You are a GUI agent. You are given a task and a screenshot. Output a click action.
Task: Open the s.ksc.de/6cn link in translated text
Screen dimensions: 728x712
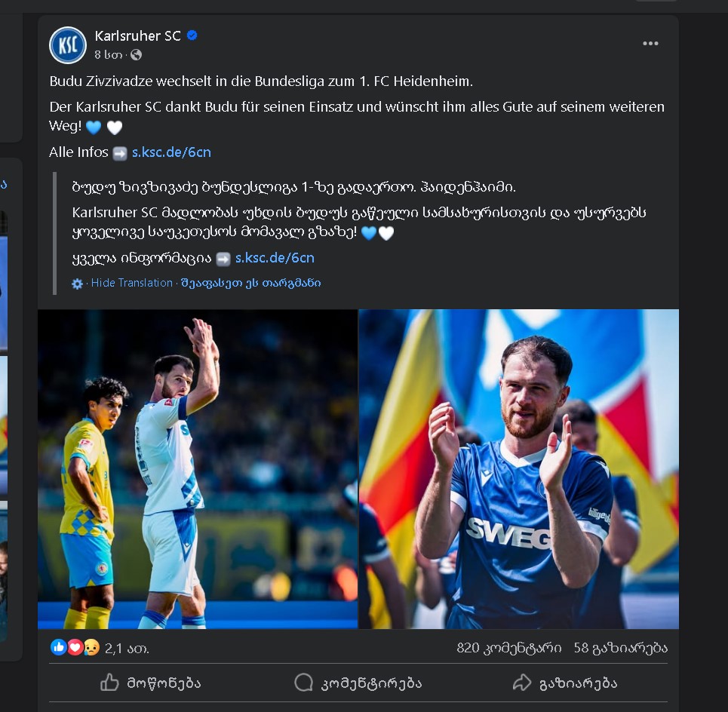pos(275,258)
